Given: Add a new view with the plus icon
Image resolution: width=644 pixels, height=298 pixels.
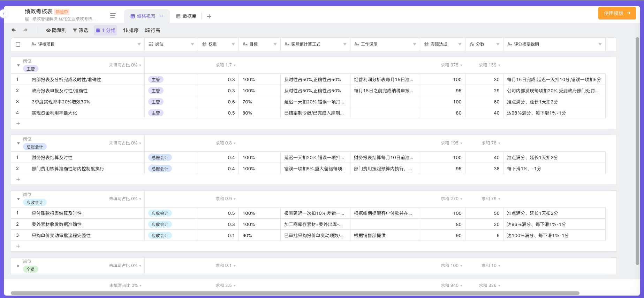Looking at the screenshot, I should pyautogui.click(x=209, y=16).
